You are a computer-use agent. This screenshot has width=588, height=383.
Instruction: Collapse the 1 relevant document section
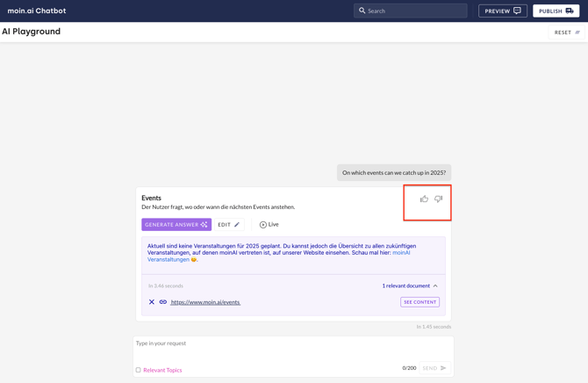point(435,285)
